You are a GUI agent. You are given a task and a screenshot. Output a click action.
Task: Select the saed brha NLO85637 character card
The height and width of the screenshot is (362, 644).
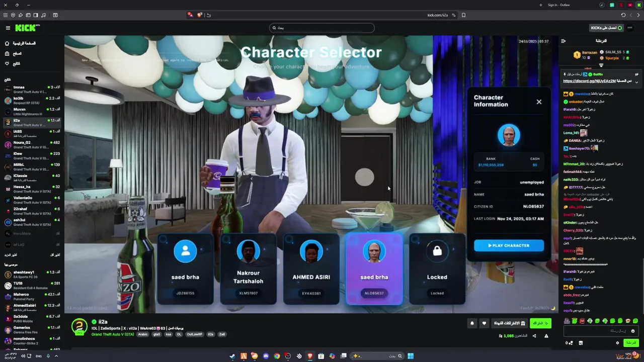pyautogui.click(x=374, y=269)
